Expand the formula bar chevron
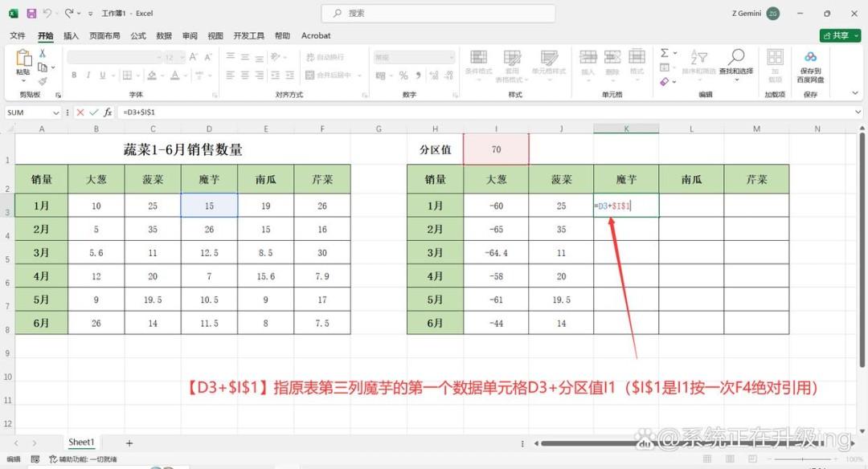868x469 pixels. pos(858,112)
